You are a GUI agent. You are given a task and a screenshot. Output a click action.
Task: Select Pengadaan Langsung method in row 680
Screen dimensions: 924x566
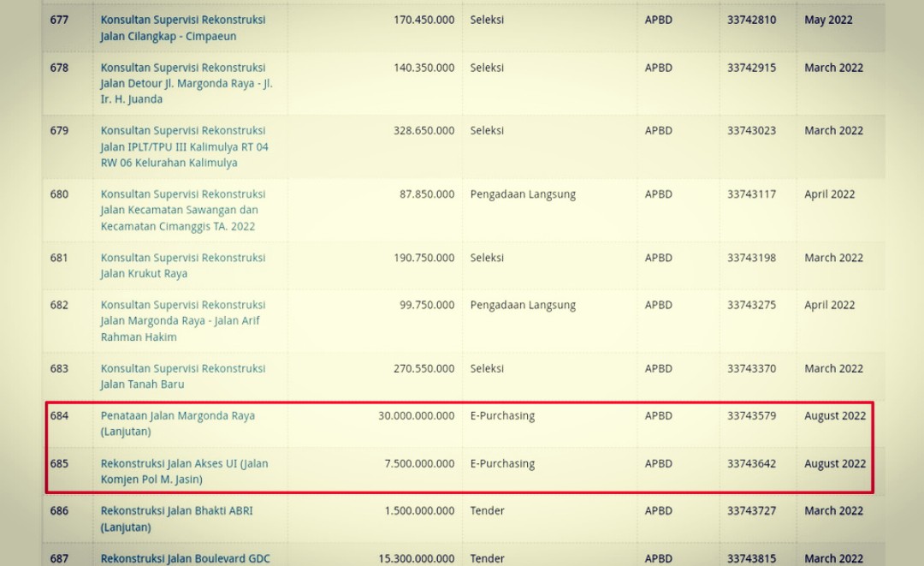point(523,194)
